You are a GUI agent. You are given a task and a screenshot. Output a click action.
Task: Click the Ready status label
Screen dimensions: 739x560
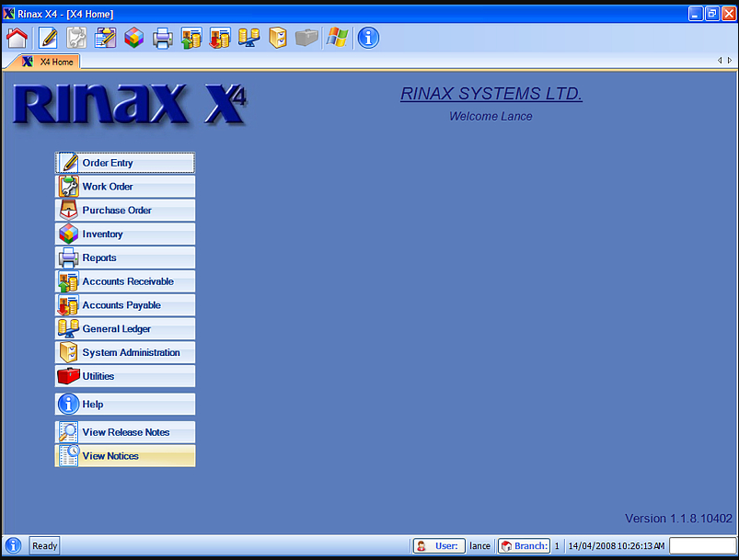(44, 546)
